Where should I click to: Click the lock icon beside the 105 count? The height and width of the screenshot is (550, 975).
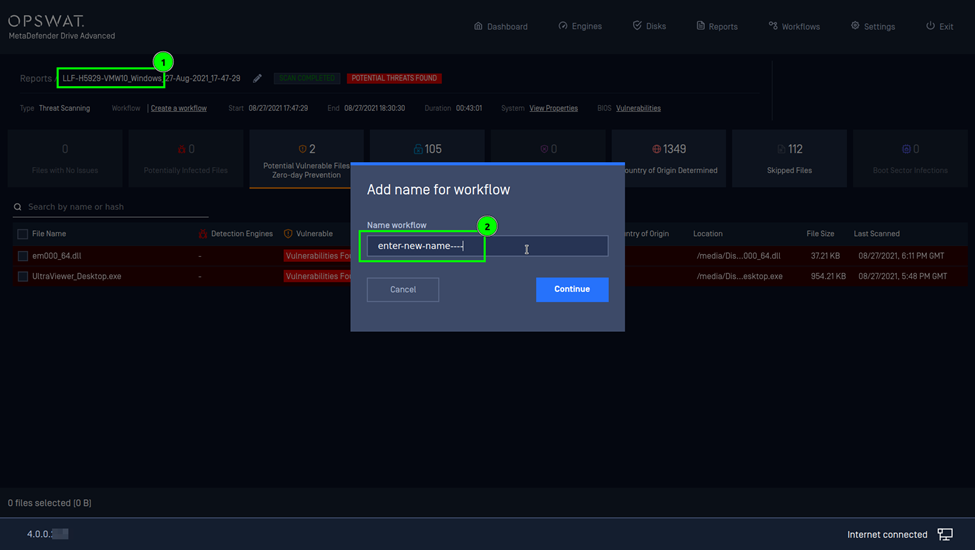pyautogui.click(x=418, y=149)
